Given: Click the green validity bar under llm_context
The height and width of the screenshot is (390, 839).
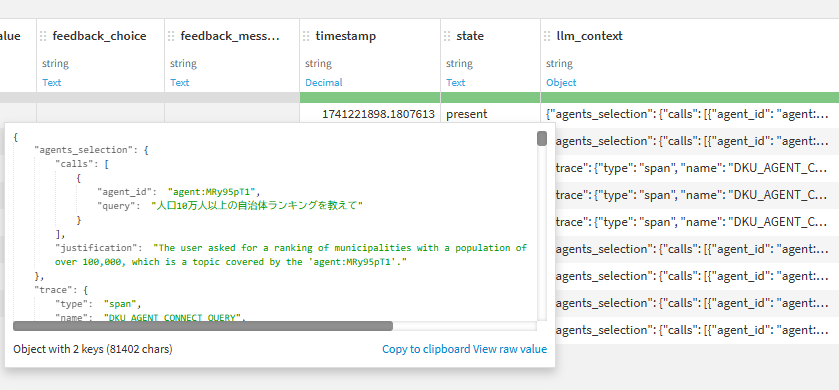Looking at the screenshot, I should [690, 97].
